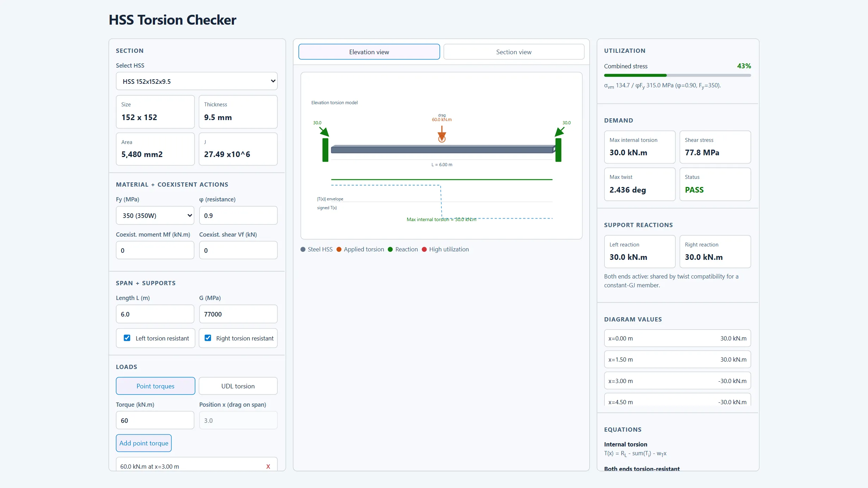Toggle the Right torsion resistant checkbox

click(208, 338)
